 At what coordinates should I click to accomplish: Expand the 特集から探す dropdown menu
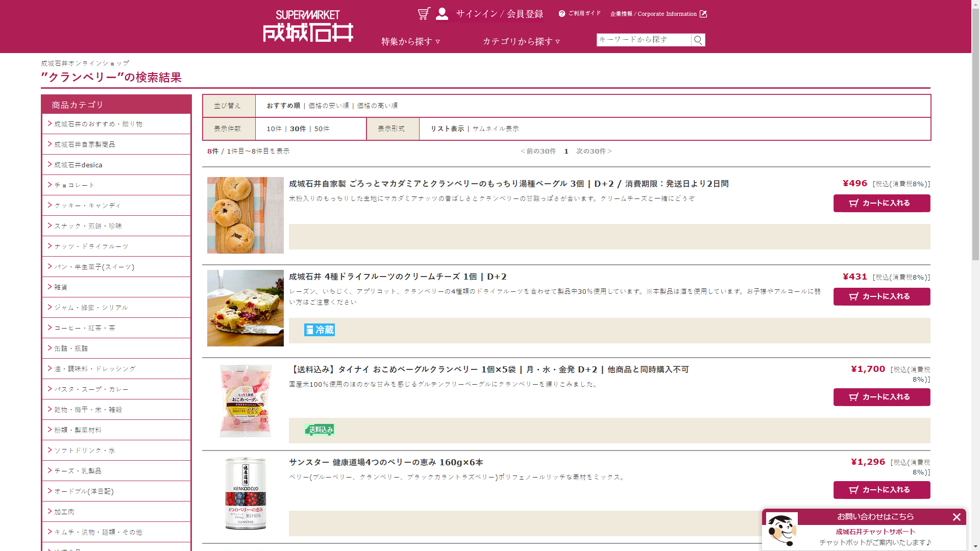(x=411, y=41)
